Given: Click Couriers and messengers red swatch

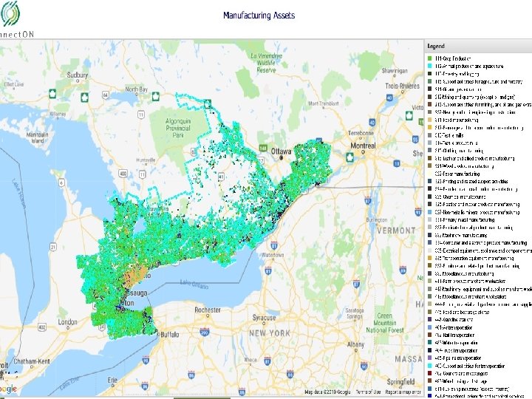Looking at the screenshot, I should point(430,374).
